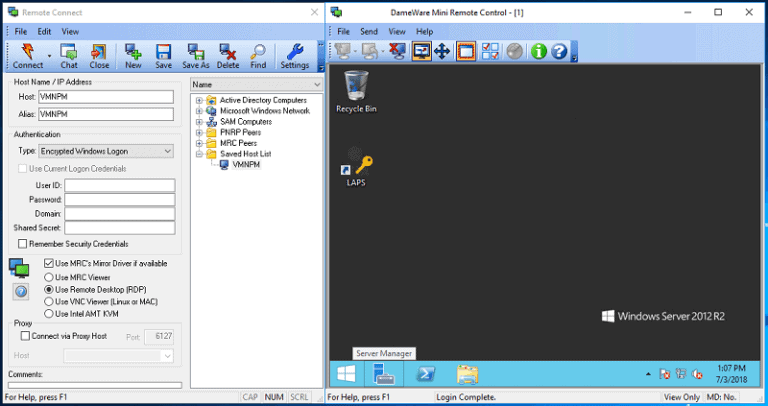
Task: Open Settings wrench icon
Action: coord(295,56)
